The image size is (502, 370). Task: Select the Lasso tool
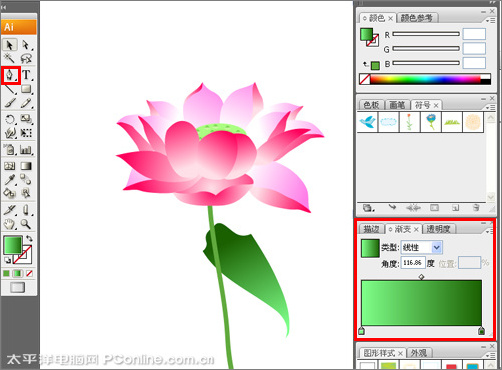(x=26, y=58)
